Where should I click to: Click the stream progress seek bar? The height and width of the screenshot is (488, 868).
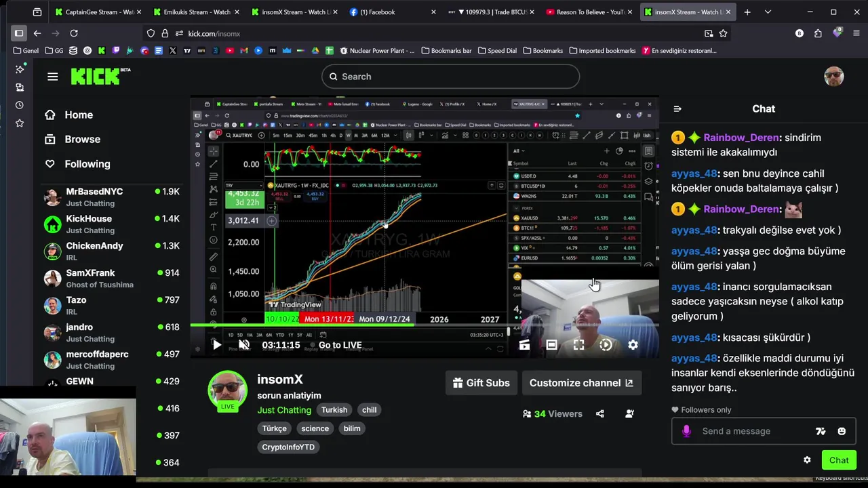pos(424,325)
